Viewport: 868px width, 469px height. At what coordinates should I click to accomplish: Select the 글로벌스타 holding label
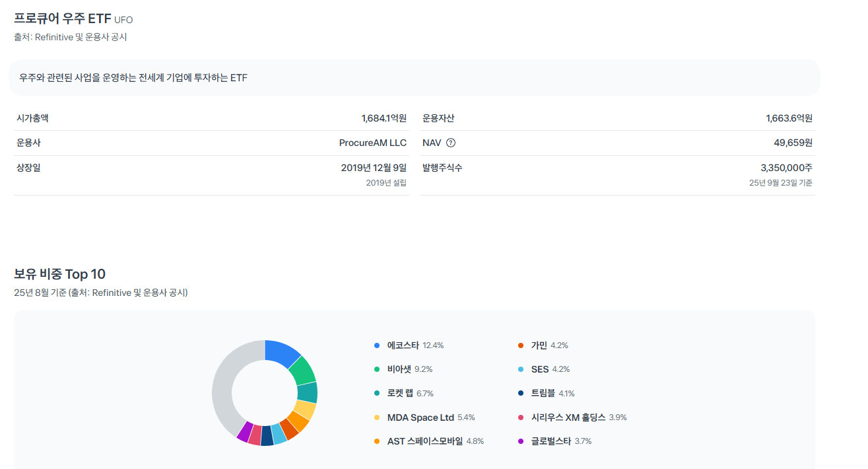[x=551, y=441]
